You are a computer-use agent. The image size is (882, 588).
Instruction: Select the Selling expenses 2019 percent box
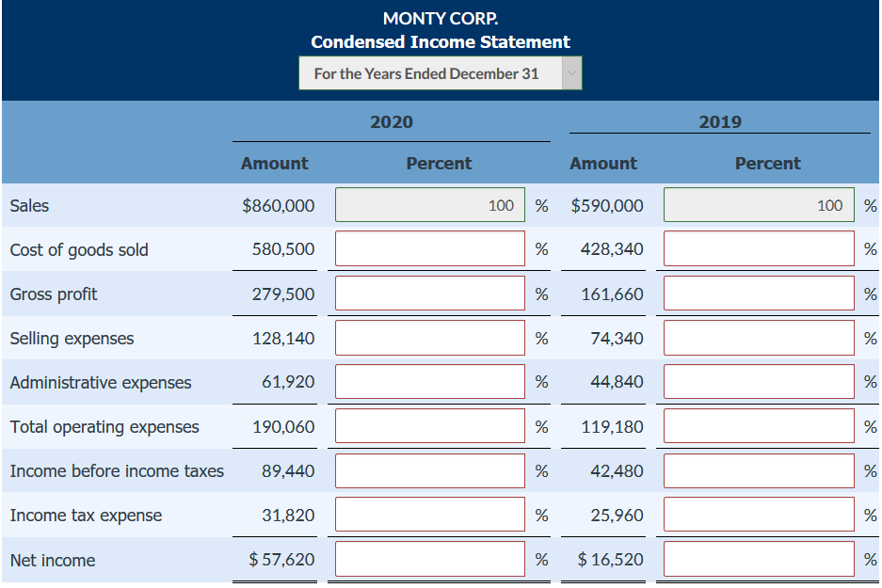pos(759,337)
